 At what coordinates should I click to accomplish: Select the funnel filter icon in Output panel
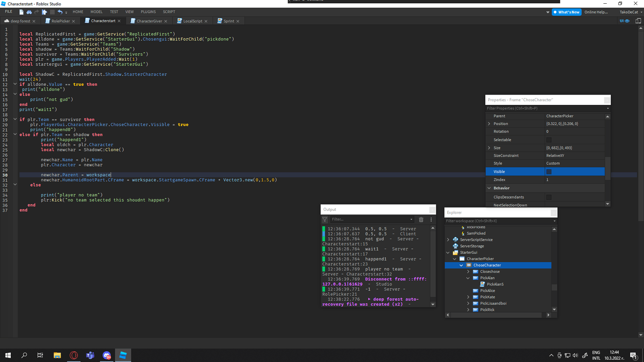(x=325, y=219)
